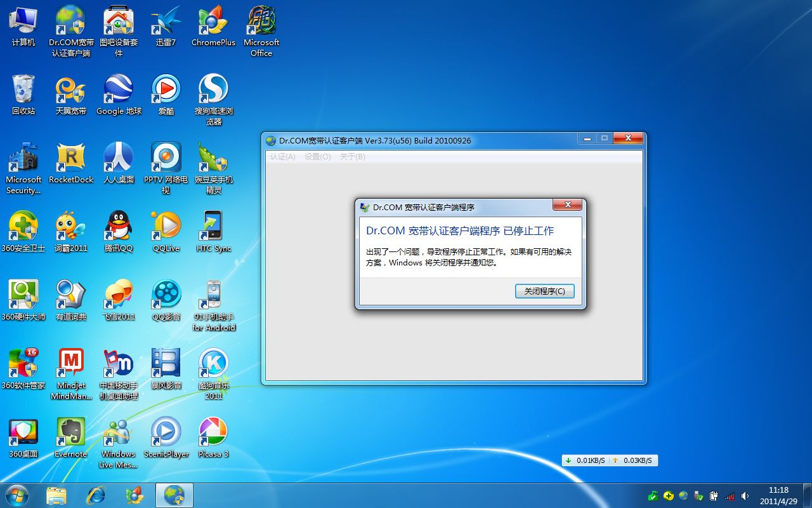Viewport: 812px width, 508px height.
Task: Select the Google 地球 desktop shortcut
Action: 119,95
